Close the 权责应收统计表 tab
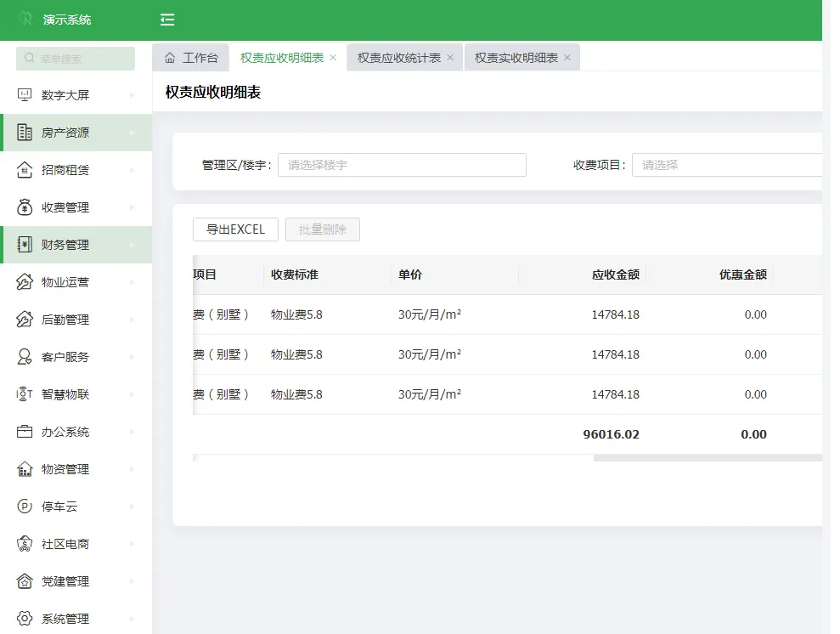 point(450,57)
